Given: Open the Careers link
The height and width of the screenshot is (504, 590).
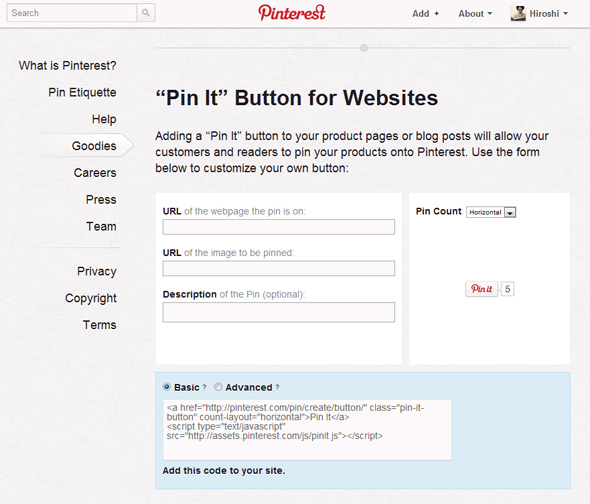Looking at the screenshot, I should (95, 173).
